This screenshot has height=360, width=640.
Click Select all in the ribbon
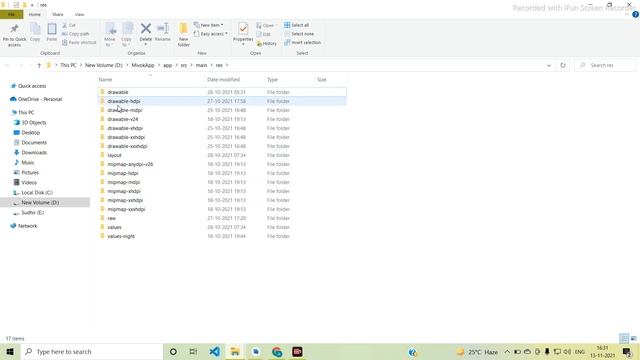tap(297, 25)
